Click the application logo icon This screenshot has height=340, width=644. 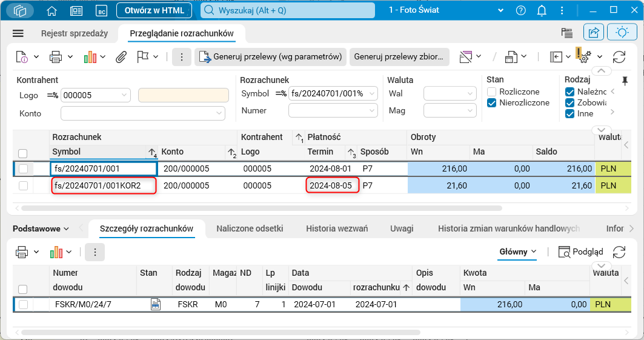click(x=20, y=11)
